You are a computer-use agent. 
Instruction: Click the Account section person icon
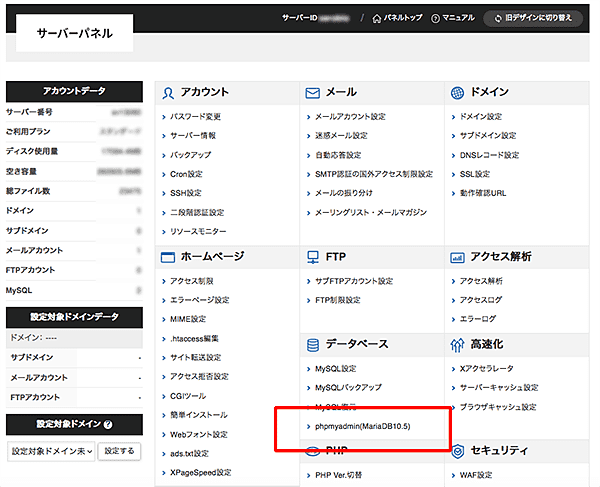tap(168, 93)
